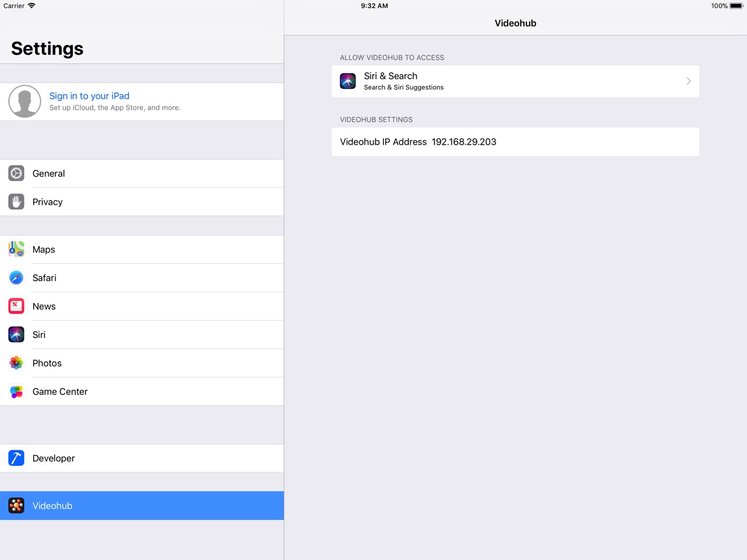Tap the Developer hammer icon
The width and height of the screenshot is (747, 560).
[16, 458]
